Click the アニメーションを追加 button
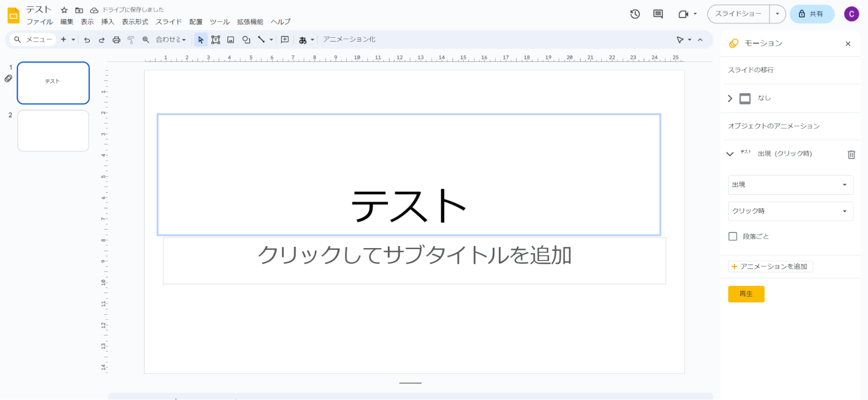The height and width of the screenshot is (400, 868). coord(770,266)
